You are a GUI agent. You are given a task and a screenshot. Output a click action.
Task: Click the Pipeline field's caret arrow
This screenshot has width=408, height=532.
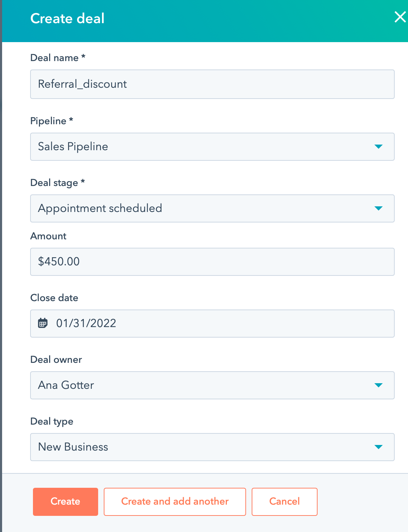coord(378,147)
